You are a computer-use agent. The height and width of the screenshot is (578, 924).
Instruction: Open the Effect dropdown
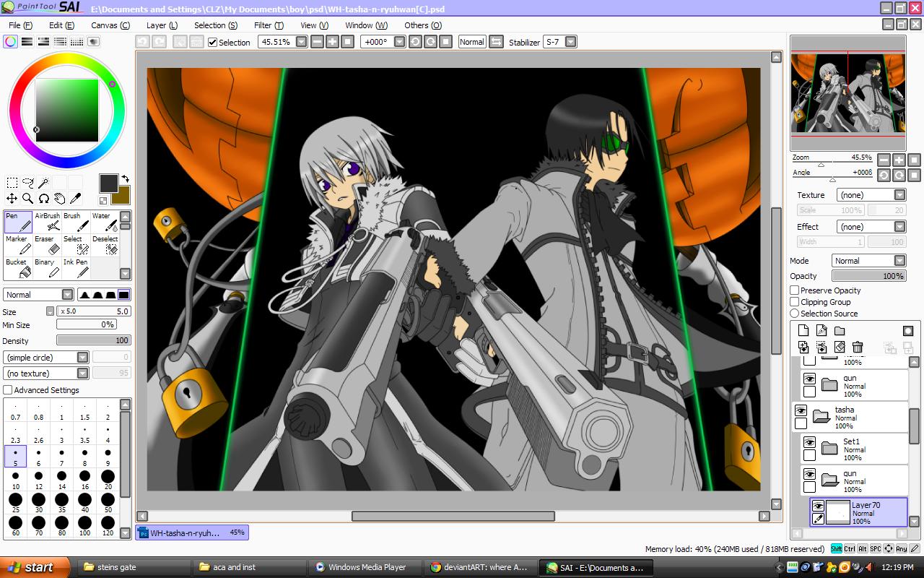pos(899,227)
